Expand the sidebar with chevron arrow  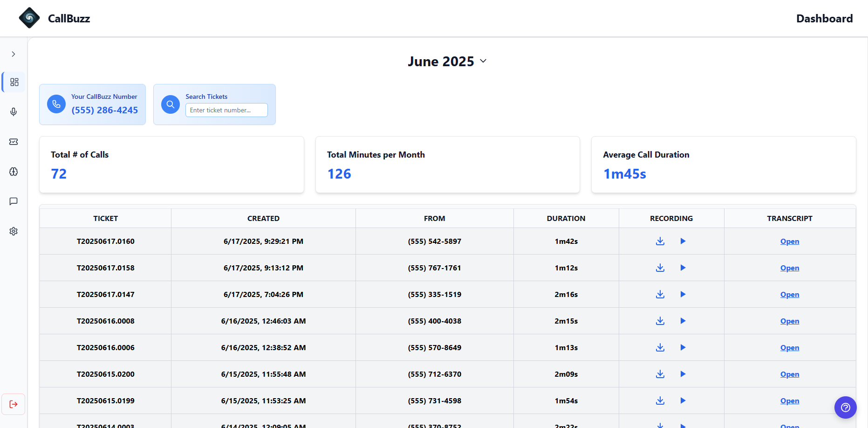[x=14, y=54]
